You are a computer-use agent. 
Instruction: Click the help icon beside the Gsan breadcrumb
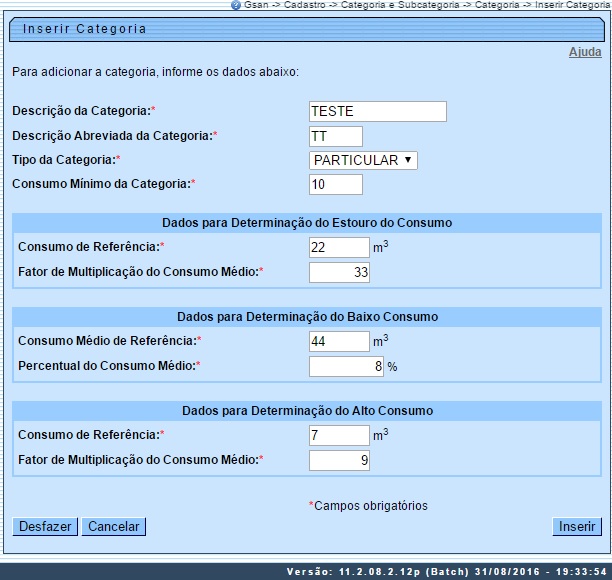point(235,5)
